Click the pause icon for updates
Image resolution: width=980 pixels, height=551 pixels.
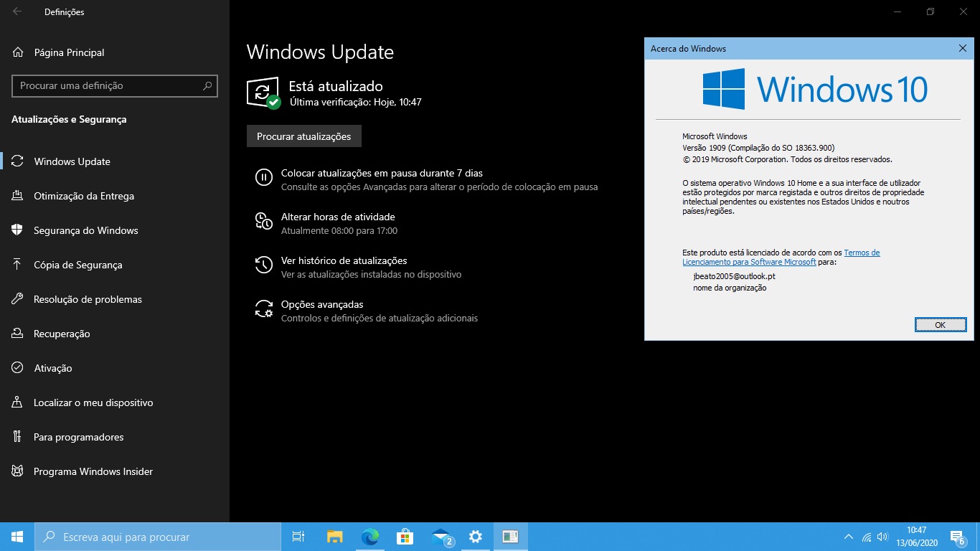(264, 177)
